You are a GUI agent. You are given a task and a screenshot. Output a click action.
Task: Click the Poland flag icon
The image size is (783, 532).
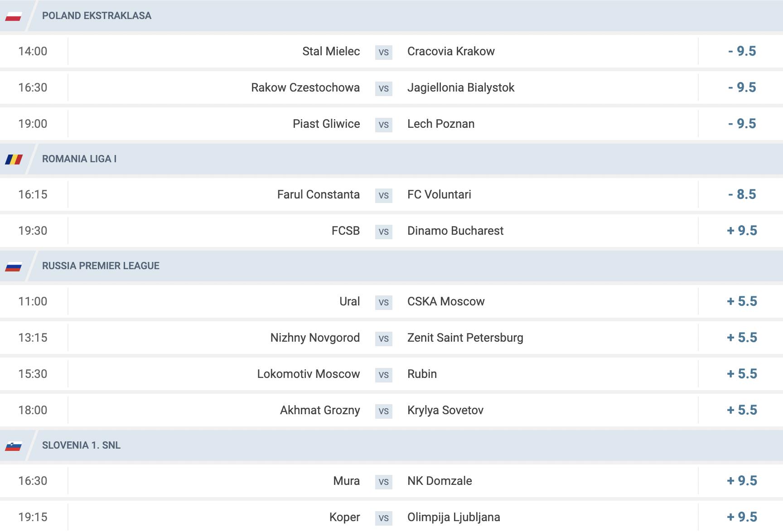pos(14,16)
